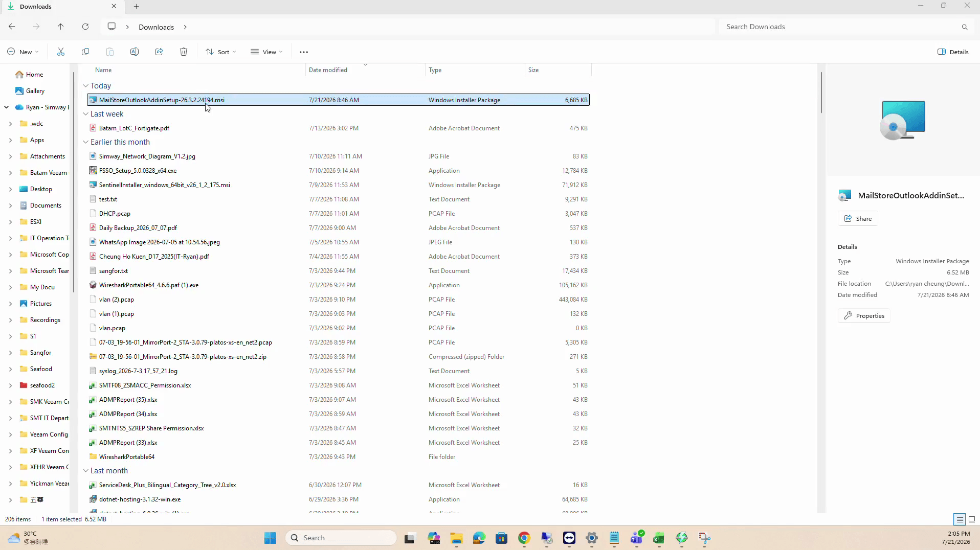Open Snipping Tool in taskbar
This screenshot has width=980, height=550.
click(x=704, y=538)
